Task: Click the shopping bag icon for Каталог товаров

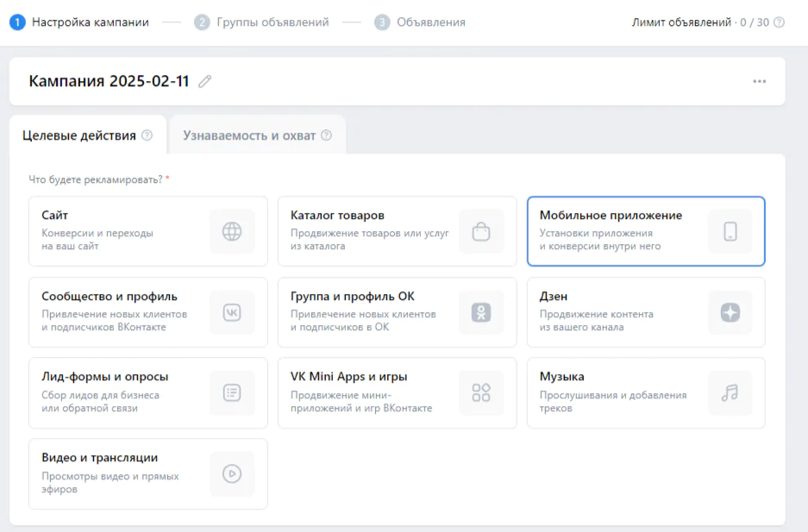Action: click(x=481, y=231)
